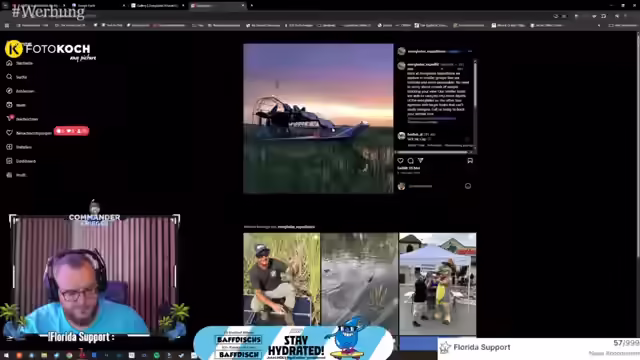Click the comment bubble icon under post
640x360 pixels.
click(411, 161)
